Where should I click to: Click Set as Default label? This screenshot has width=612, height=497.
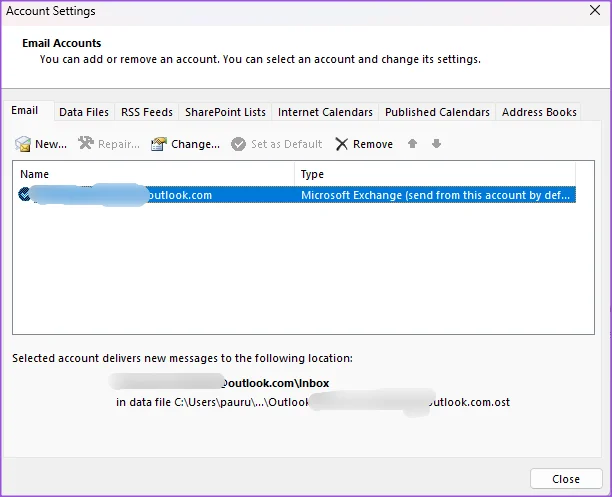[287, 144]
